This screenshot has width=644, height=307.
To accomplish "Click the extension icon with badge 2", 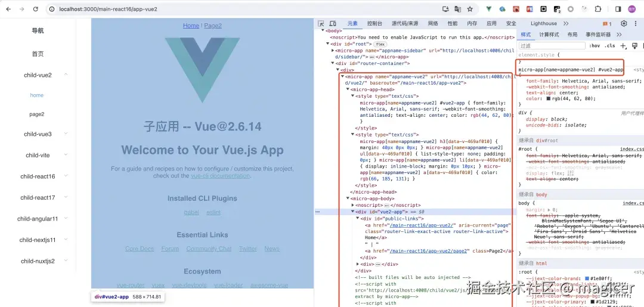I will tap(557, 9).
